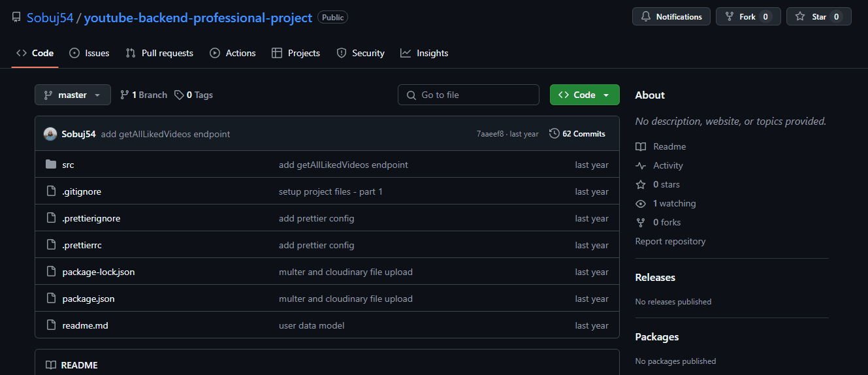Click the file icon beside .gitignore
Viewport: 868px width, 375px height.
[x=51, y=191]
